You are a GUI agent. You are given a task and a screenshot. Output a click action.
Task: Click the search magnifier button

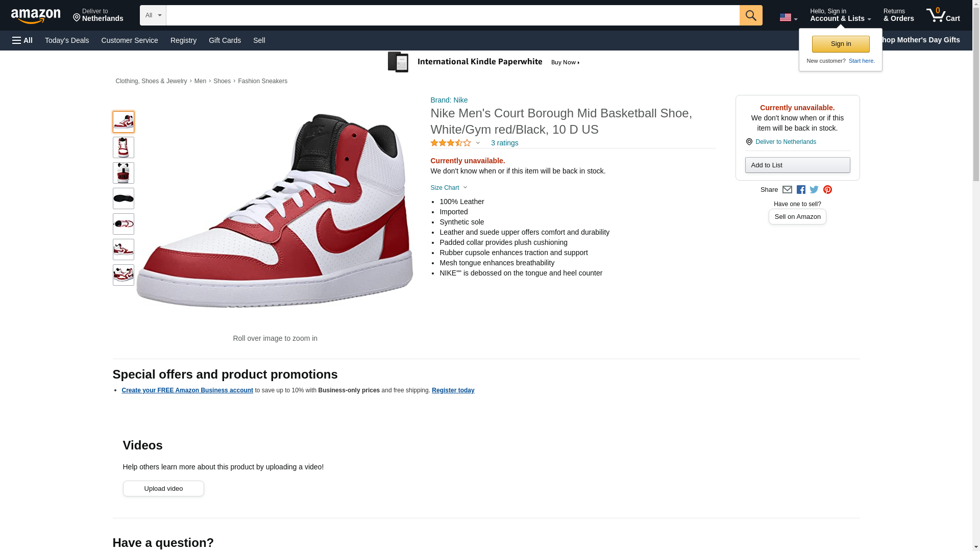tap(750, 15)
